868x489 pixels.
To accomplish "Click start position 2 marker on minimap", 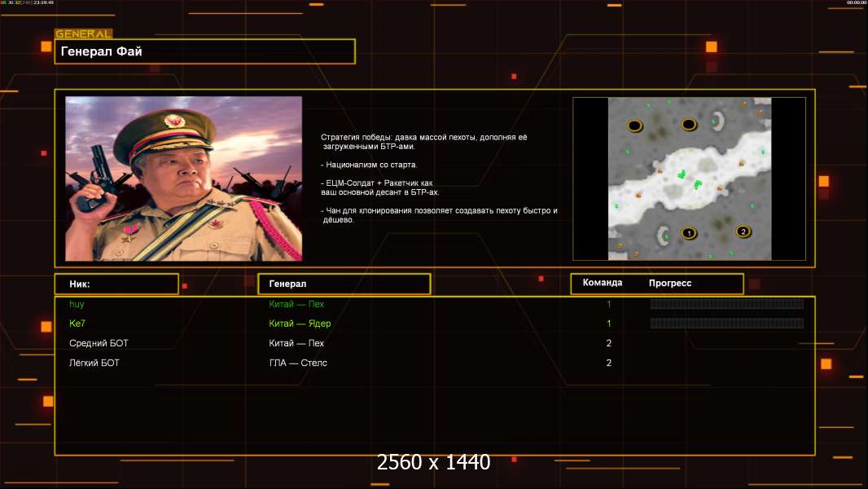I will tap(743, 231).
